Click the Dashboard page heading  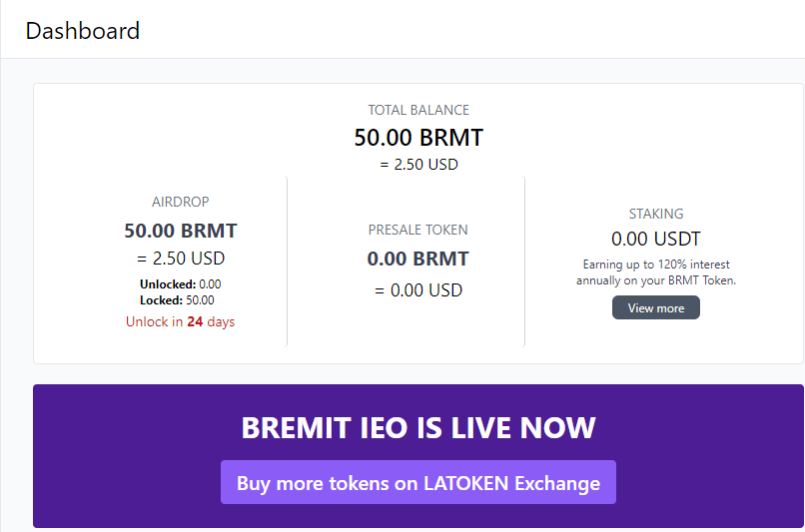pos(83,31)
